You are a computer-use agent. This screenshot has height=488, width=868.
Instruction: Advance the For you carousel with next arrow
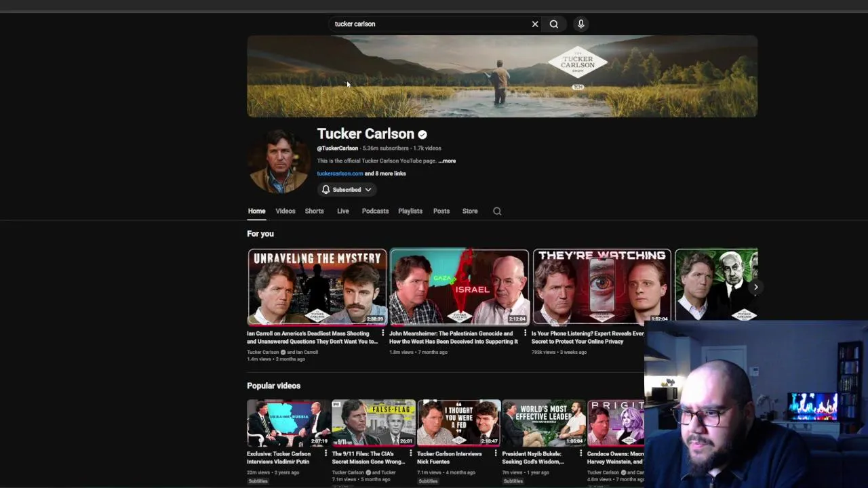pyautogui.click(x=755, y=287)
